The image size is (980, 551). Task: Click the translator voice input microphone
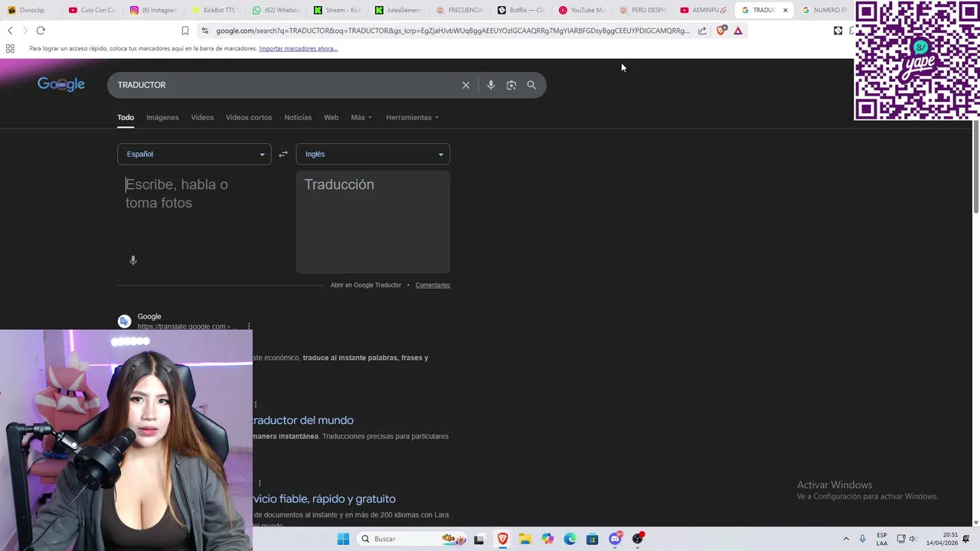pyautogui.click(x=133, y=260)
